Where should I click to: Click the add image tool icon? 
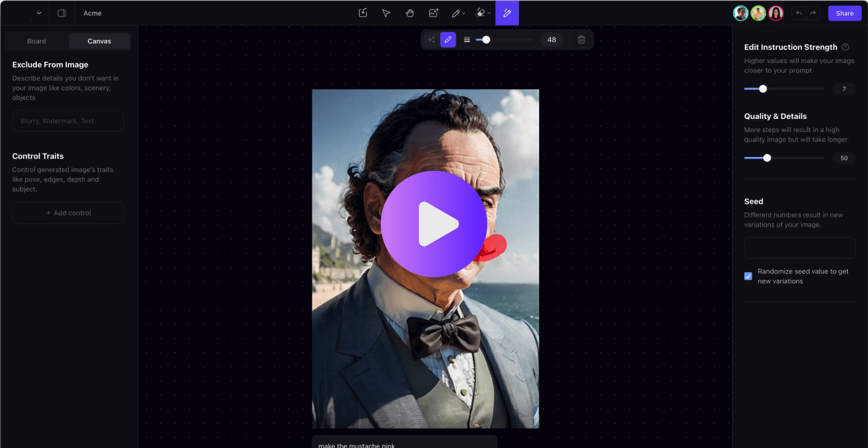[433, 13]
